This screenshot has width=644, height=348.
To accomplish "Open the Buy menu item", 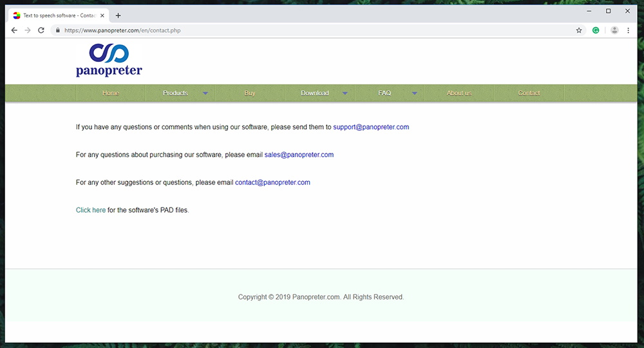I will [250, 93].
